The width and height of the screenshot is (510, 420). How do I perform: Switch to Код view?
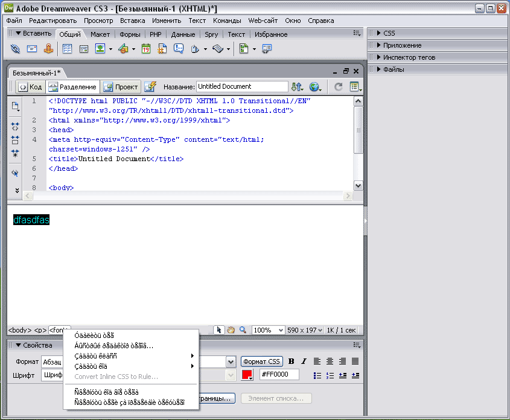click(x=31, y=87)
